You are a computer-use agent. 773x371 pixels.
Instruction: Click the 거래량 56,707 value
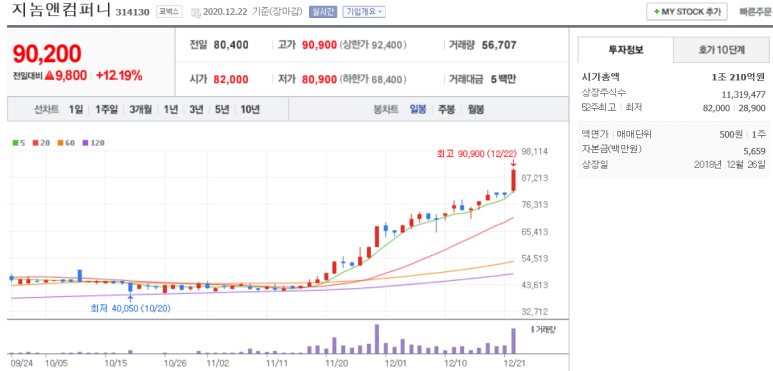tap(498, 45)
